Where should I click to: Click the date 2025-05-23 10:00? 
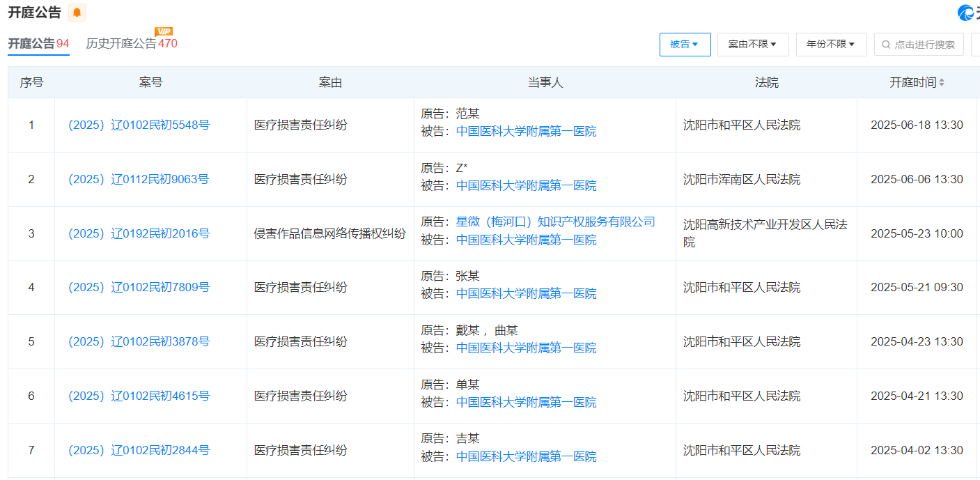917,234
